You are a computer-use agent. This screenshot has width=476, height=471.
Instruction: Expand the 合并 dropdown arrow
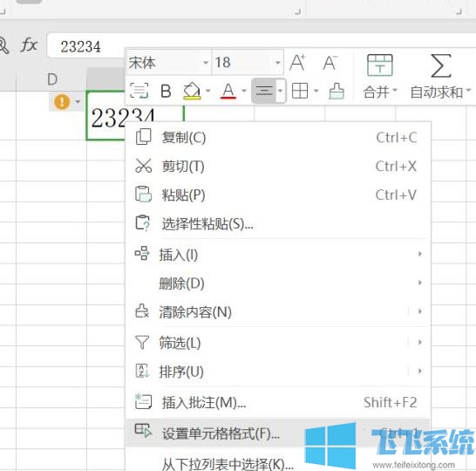click(395, 90)
